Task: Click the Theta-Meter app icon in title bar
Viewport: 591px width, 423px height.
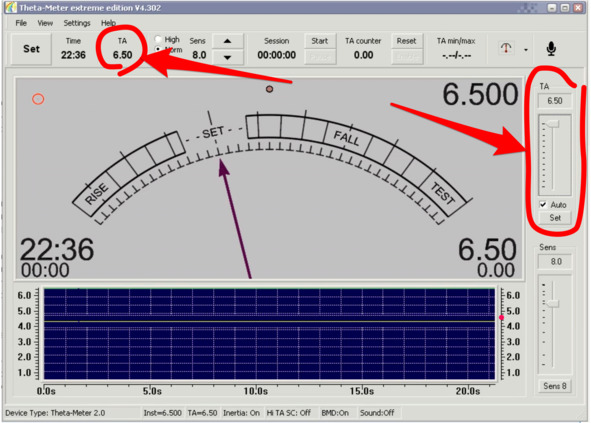Action: (x=11, y=8)
